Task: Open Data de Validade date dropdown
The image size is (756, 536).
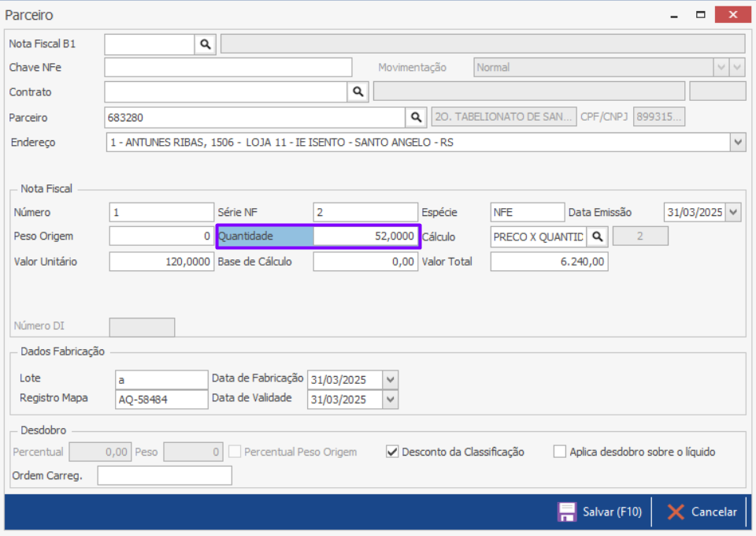Action: coord(391,400)
